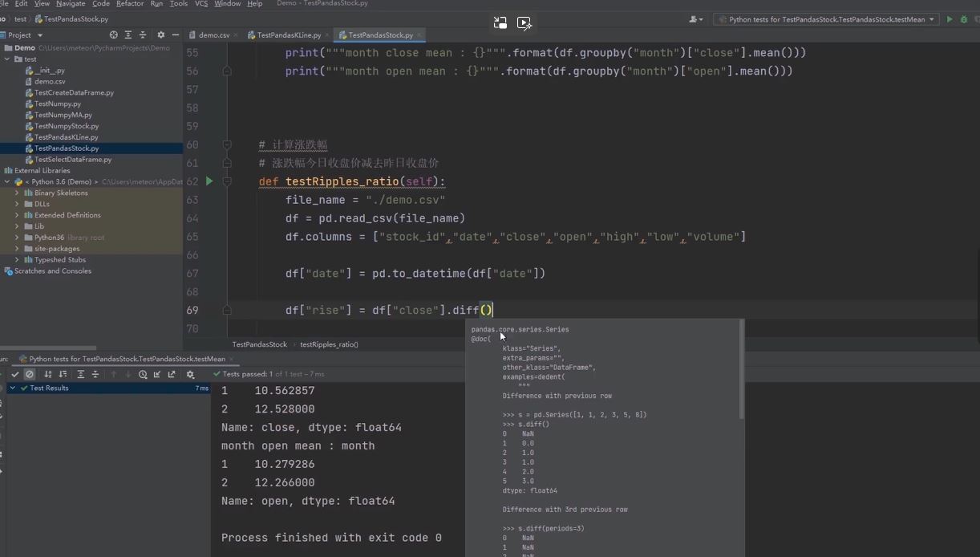Viewport: 980px width, 557px height.
Task: Hide the Project panel with minimize icon
Action: coord(175,35)
